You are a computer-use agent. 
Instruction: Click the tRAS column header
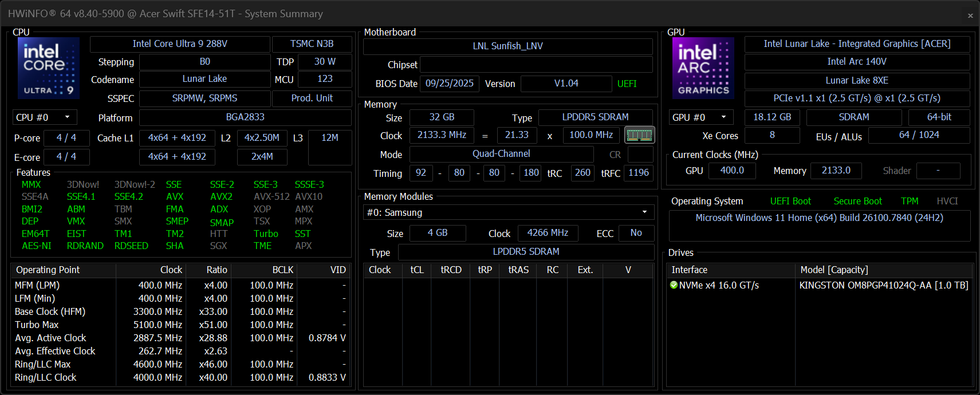point(518,270)
